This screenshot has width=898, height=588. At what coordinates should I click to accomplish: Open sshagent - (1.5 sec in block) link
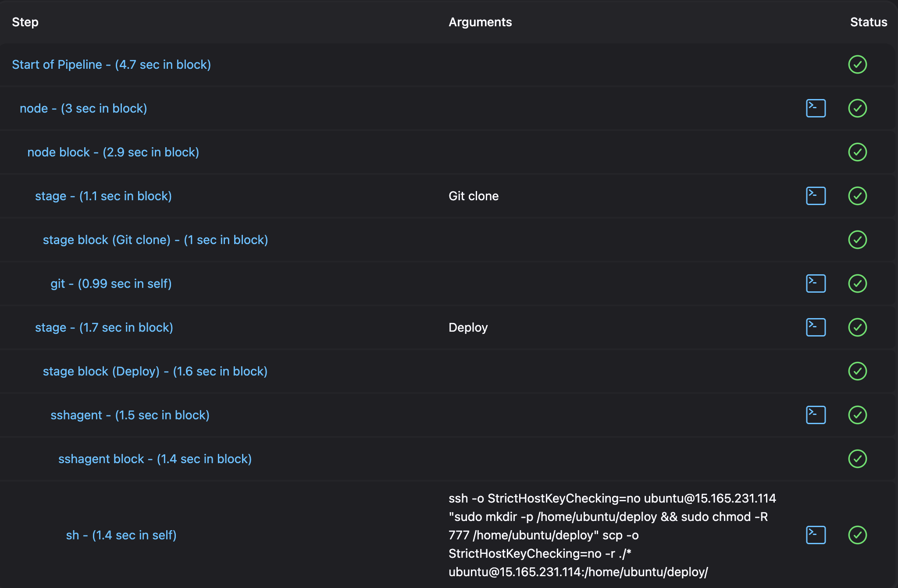130,415
